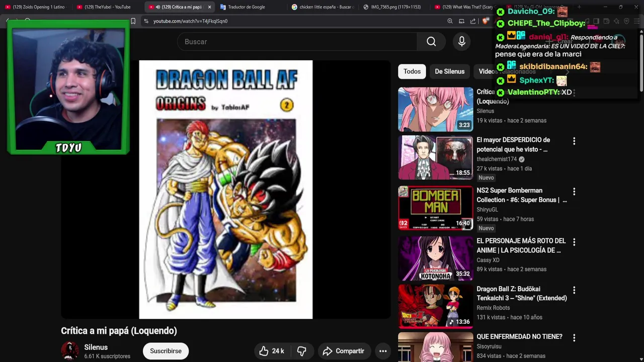Image resolution: width=644 pixels, height=362 pixels.
Task: Open 'Dragon Ball Z: Budōkai Tenkaichi 3' title
Action: [521, 294]
